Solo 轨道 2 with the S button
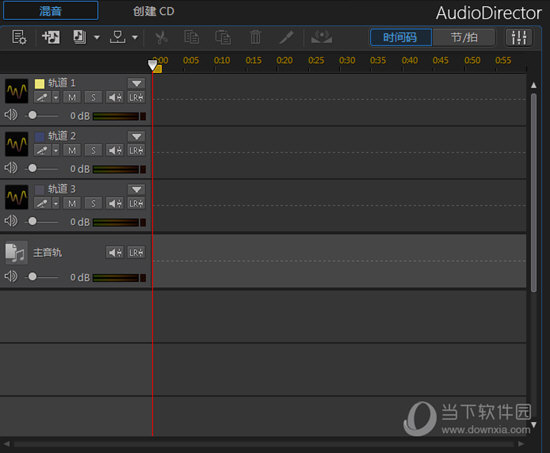The height and width of the screenshot is (453, 550). click(x=93, y=150)
